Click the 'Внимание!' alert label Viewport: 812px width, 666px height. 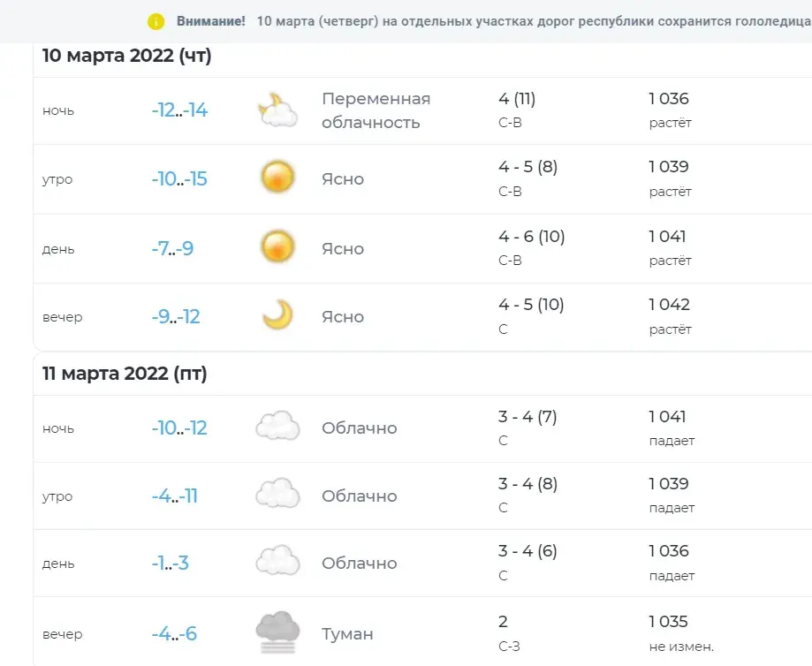211,21
